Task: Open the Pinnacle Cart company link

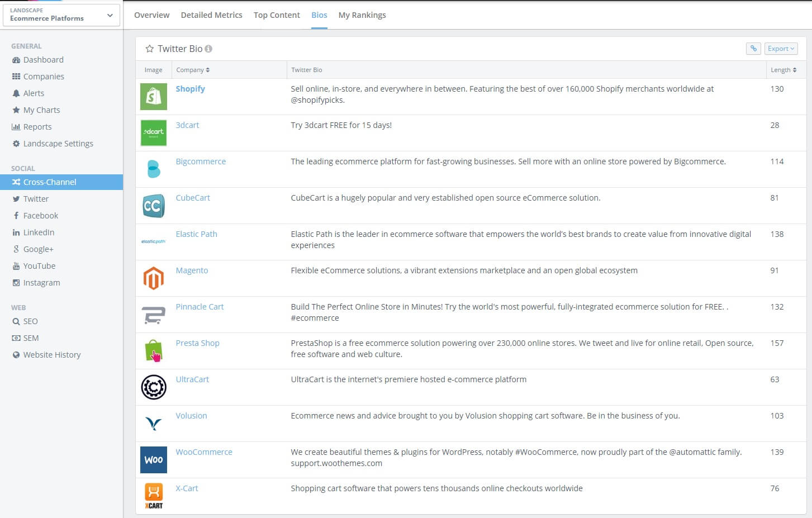Action: pyautogui.click(x=200, y=307)
